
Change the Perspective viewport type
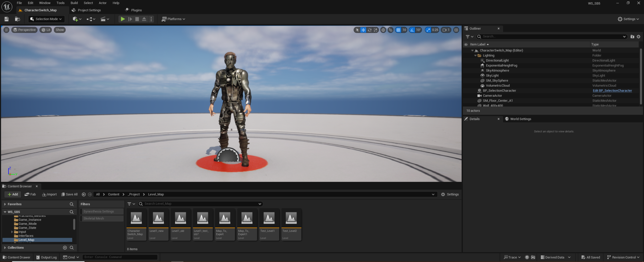(x=24, y=30)
